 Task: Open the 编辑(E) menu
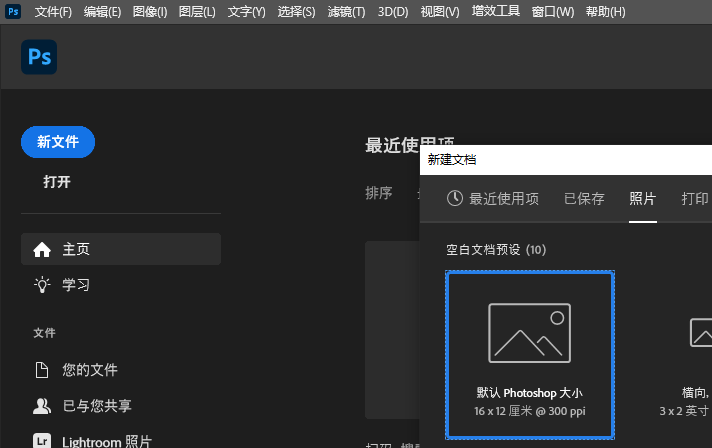(102, 12)
